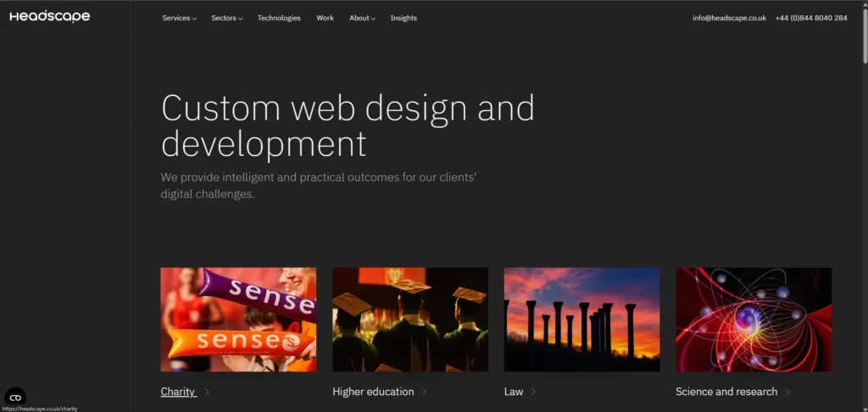868x412 pixels.
Task: Open the Science and research atom image
Action: tap(754, 320)
